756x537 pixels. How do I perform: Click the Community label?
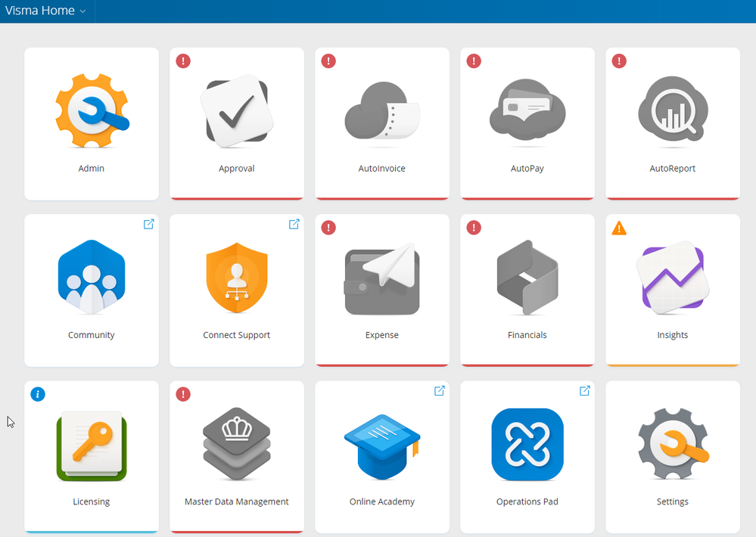pos(92,336)
